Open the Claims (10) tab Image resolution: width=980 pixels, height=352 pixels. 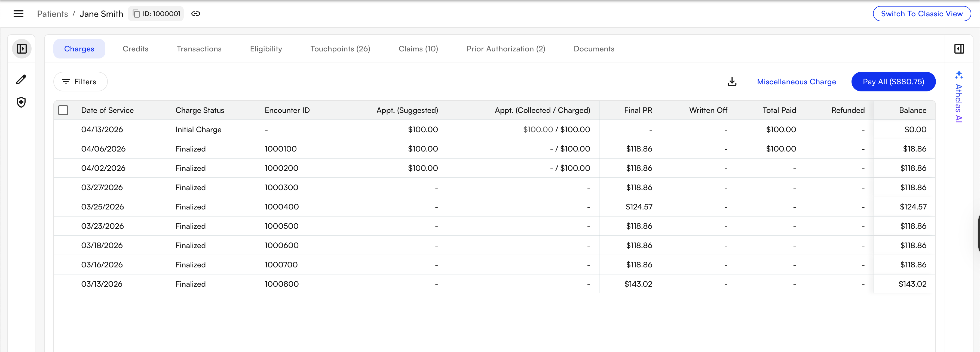(x=418, y=49)
